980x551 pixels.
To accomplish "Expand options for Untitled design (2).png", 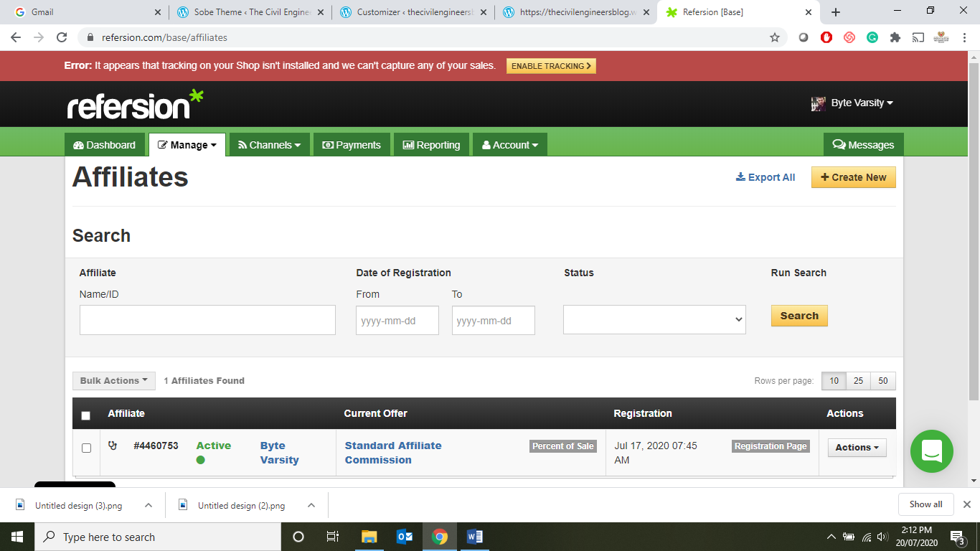I will (311, 505).
